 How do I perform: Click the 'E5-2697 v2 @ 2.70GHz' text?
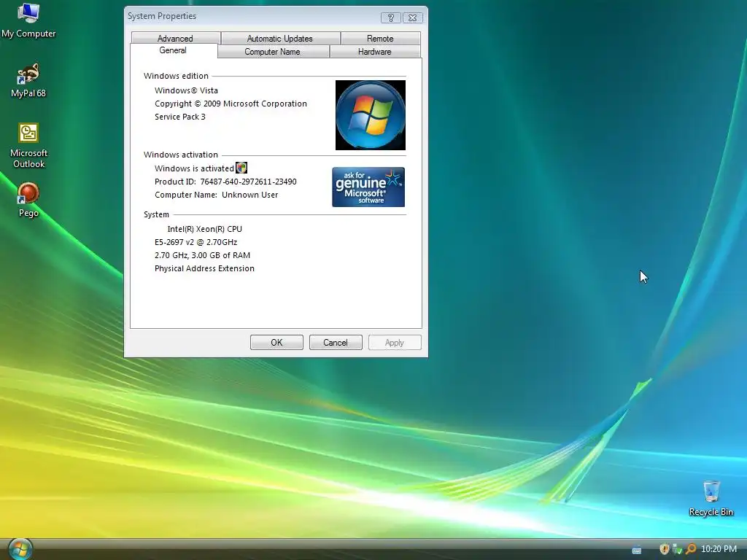click(x=196, y=242)
